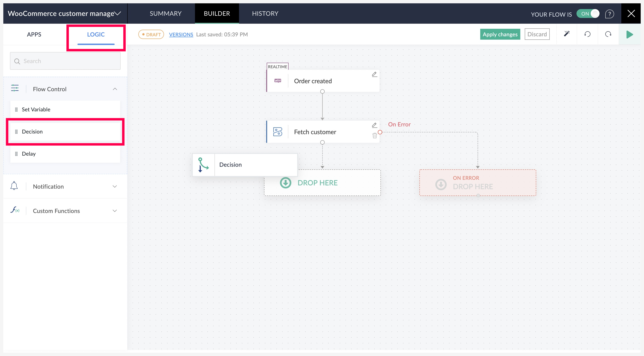Image resolution: width=644 pixels, height=356 pixels.
Task: Switch to the LOGIC tab
Action: (x=96, y=34)
